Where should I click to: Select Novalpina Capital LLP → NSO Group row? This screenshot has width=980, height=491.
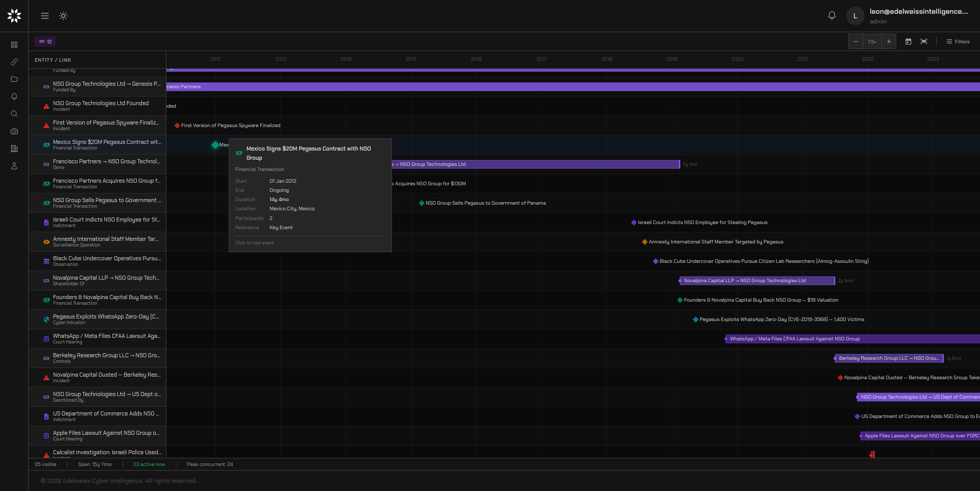click(x=97, y=281)
